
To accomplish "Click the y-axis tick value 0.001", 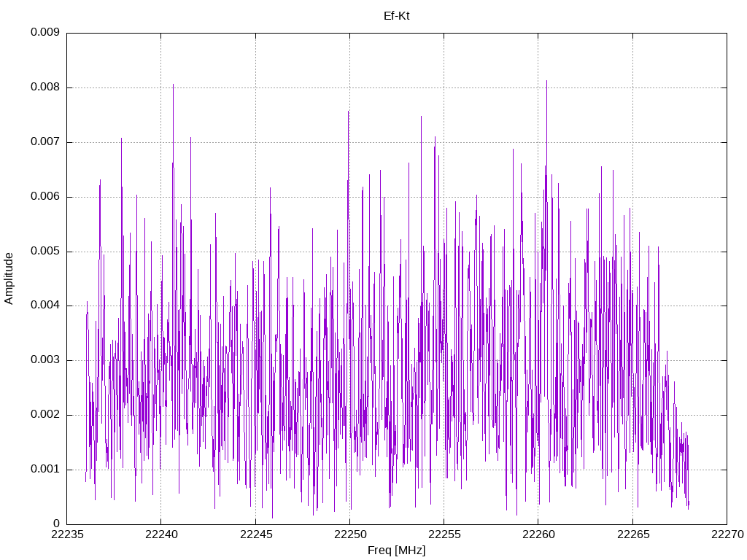I will [45, 470].
